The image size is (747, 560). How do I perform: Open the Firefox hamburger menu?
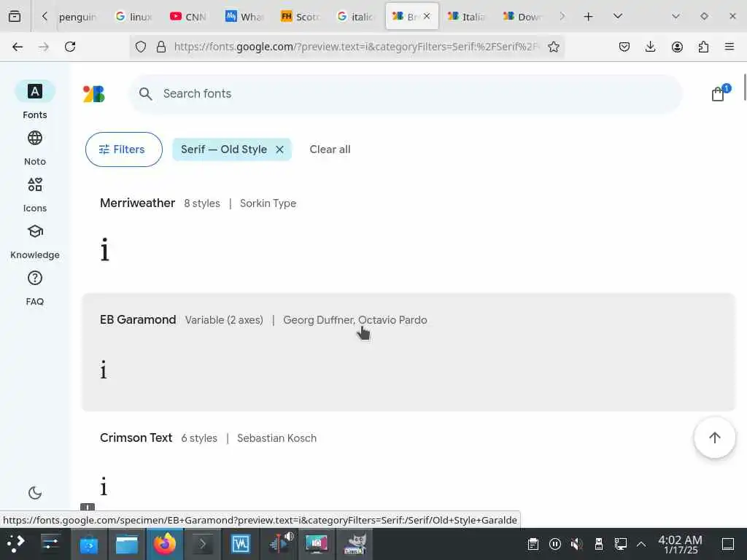click(x=729, y=47)
